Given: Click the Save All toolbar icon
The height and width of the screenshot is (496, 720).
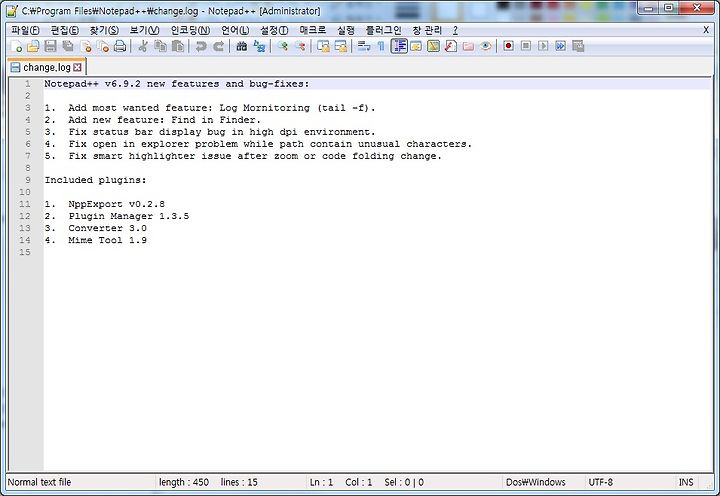Looking at the screenshot, I should click(68, 46).
